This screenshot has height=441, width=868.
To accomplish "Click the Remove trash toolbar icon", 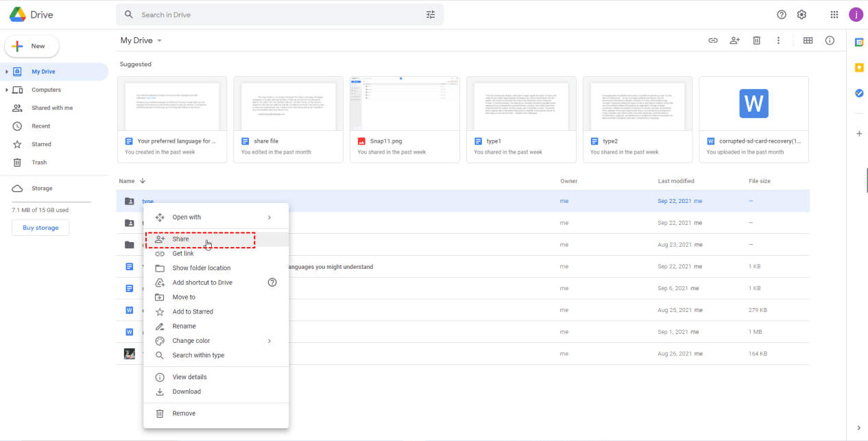I will [757, 40].
